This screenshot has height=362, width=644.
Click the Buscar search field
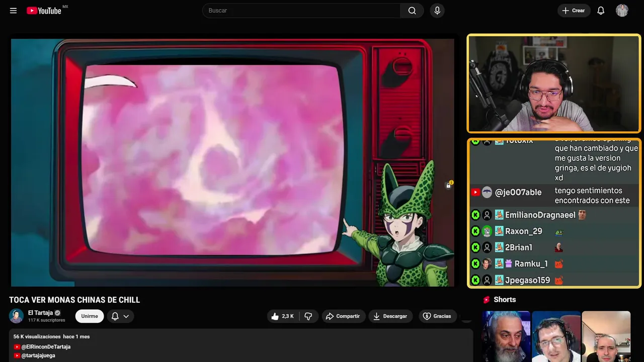pyautogui.click(x=301, y=11)
